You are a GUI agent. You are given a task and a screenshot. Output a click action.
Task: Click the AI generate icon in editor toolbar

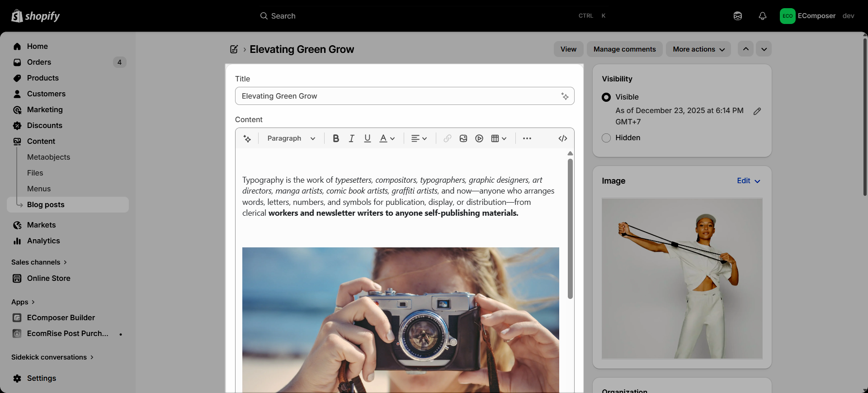[x=247, y=138]
